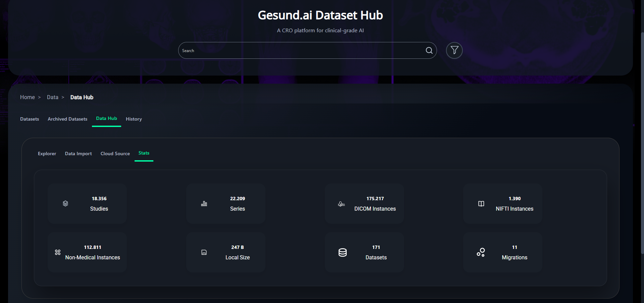Image resolution: width=644 pixels, height=303 pixels.
Task: Click the Migrations label
Action: (515, 257)
